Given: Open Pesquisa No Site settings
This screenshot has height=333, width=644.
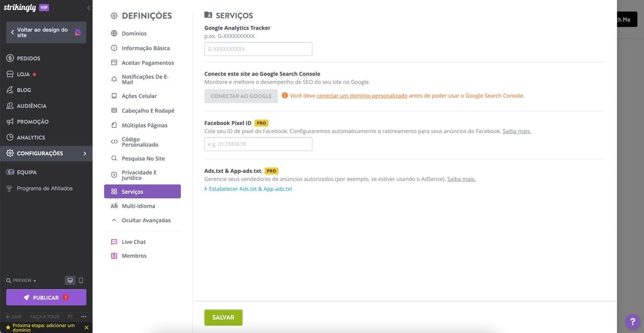Looking at the screenshot, I should point(142,158).
